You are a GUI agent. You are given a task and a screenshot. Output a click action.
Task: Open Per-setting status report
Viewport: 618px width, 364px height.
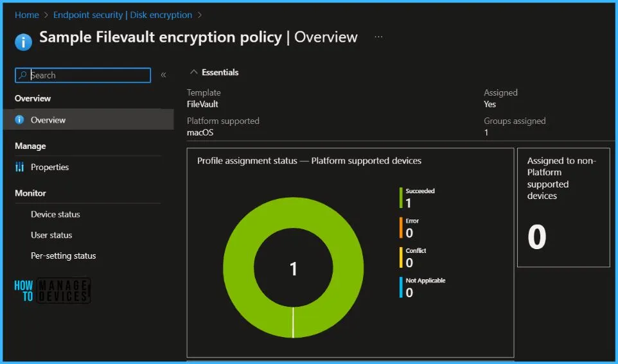(x=63, y=256)
